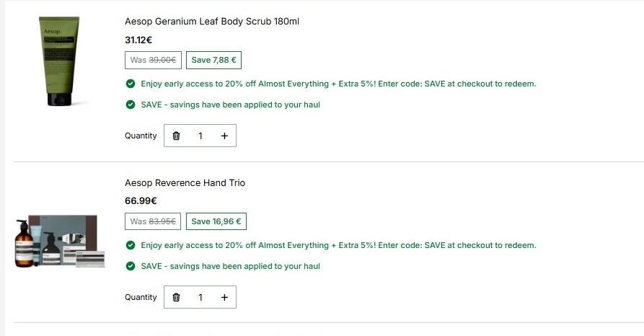
Task: Add one more Reverence Hand Trio with plus
Action: (x=224, y=297)
